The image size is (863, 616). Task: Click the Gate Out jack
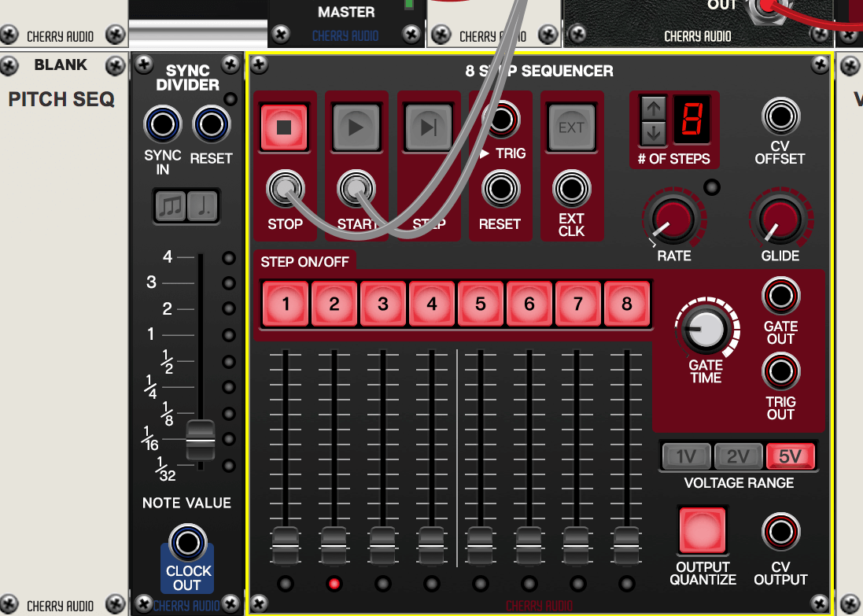tap(780, 296)
